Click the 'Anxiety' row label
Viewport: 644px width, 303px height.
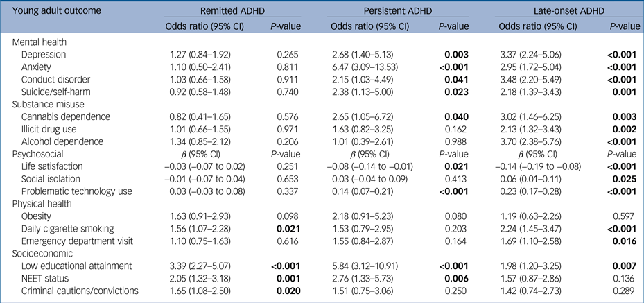[37, 67]
